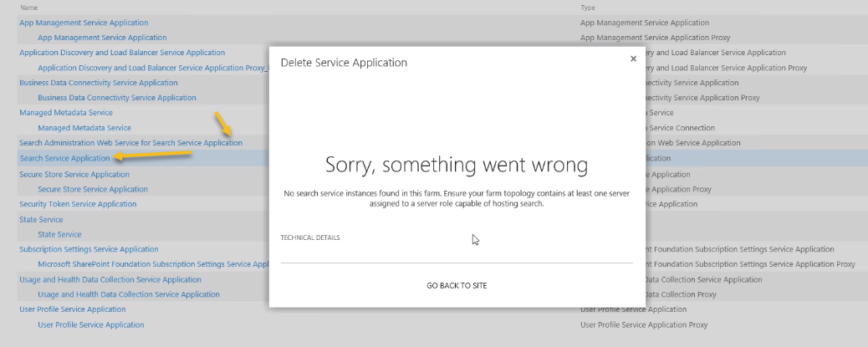Close the Delete Service Application dialog
868x347 pixels.
point(633,59)
